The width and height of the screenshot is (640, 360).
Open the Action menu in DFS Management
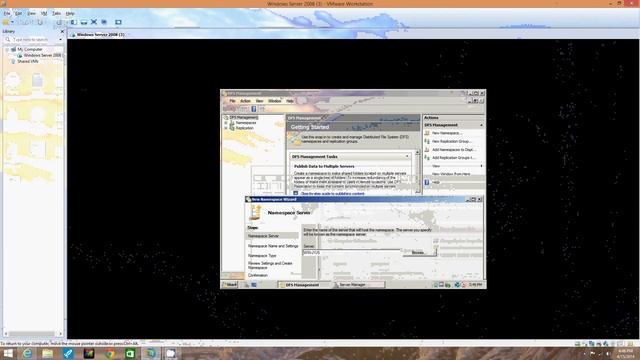[x=245, y=101]
